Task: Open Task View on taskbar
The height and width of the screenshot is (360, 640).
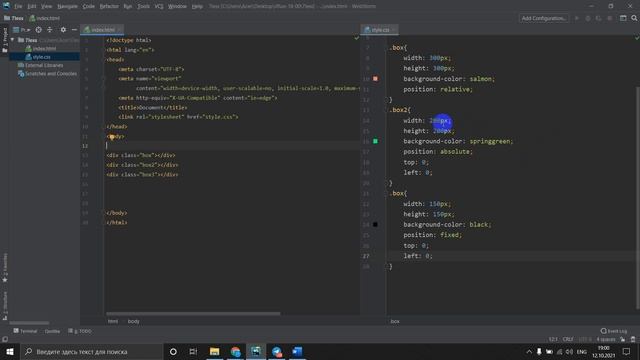Action: [x=193, y=351]
